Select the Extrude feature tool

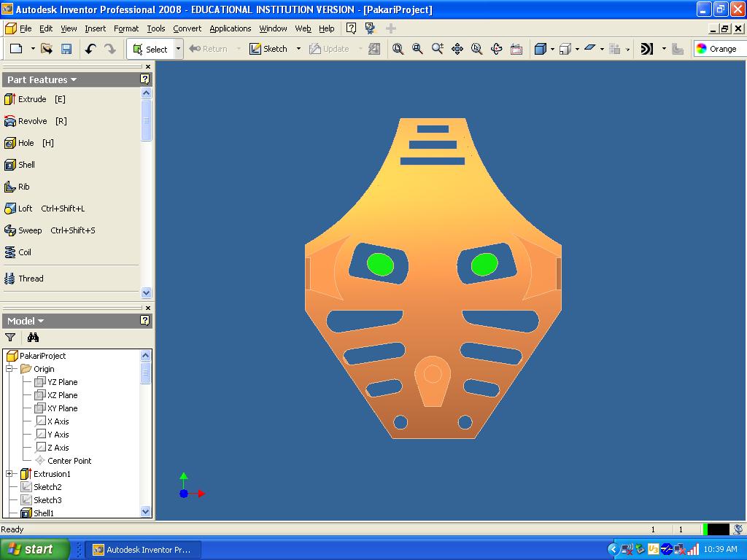click(x=33, y=99)
